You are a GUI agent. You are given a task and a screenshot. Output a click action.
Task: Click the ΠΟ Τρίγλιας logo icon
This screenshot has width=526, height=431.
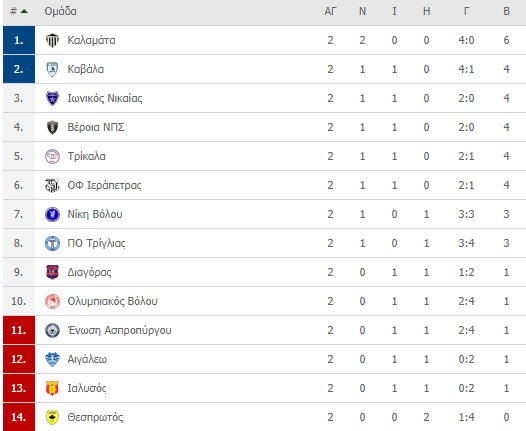(x=52, y=244)
